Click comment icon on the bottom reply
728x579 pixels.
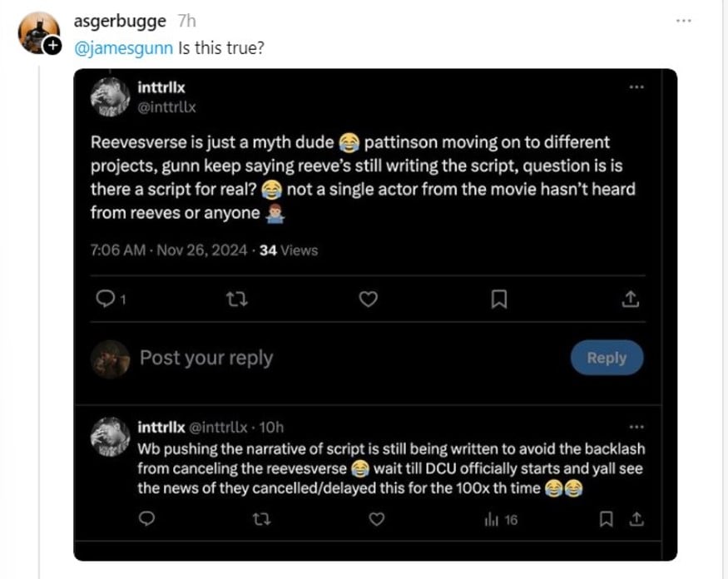tap(147, 519)
